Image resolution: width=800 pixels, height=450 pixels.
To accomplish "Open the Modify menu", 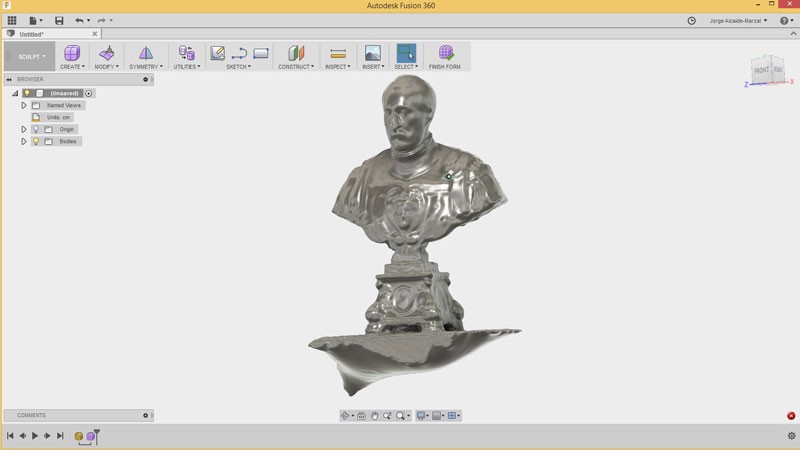I will pos(106,67).
